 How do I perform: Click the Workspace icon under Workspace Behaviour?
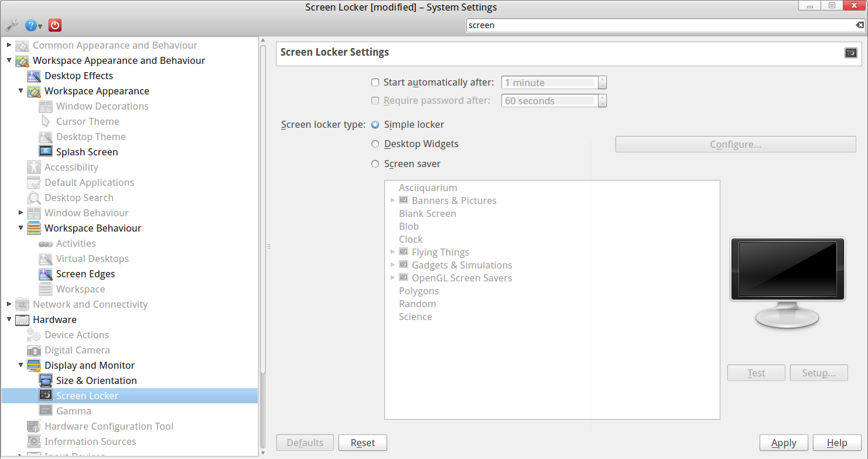click(x=46, y=289)
